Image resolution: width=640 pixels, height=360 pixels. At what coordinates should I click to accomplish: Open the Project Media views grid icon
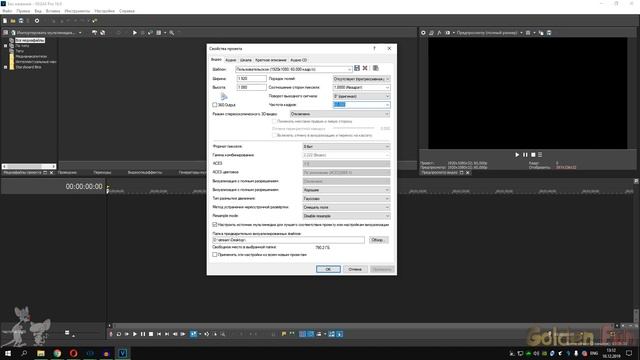pyautogui.click(x=159, y=33)
